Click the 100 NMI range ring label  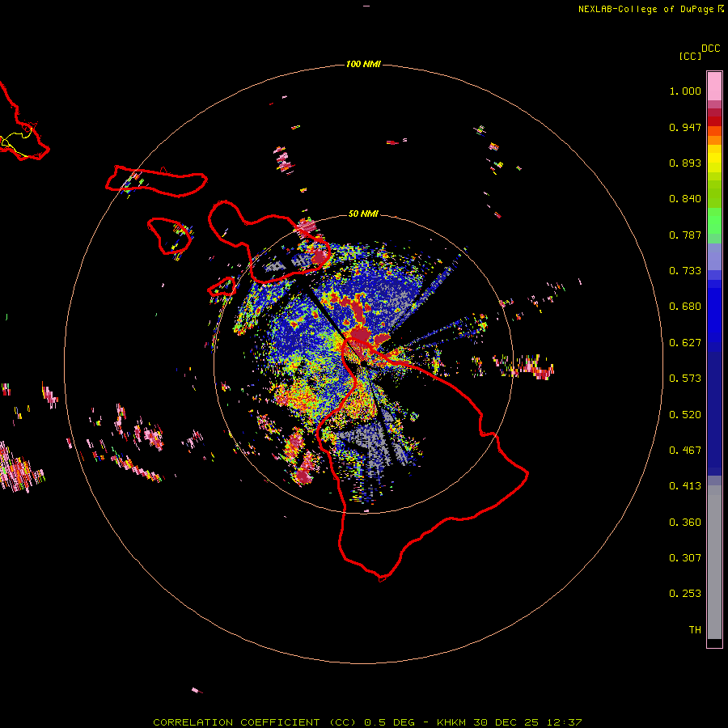(x=363, y=64)
